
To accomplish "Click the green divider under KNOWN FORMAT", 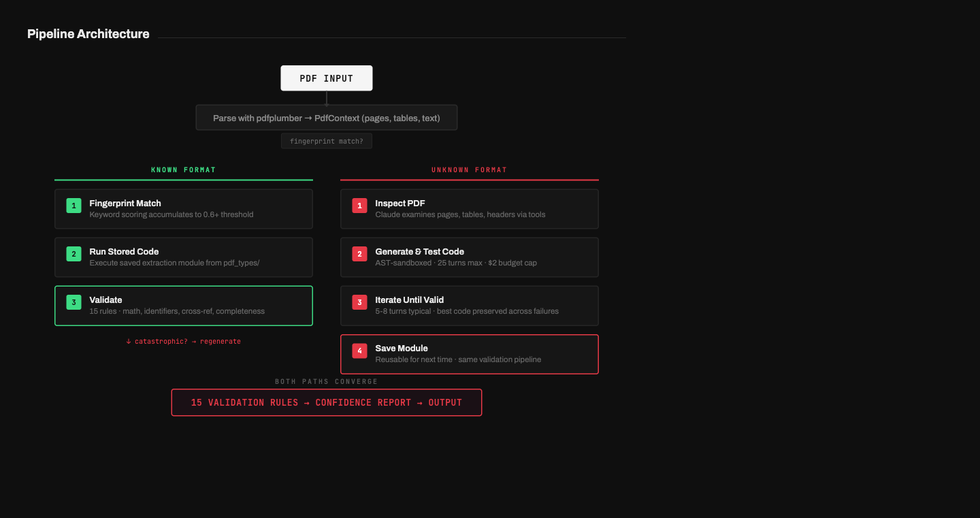I will 183,178.
